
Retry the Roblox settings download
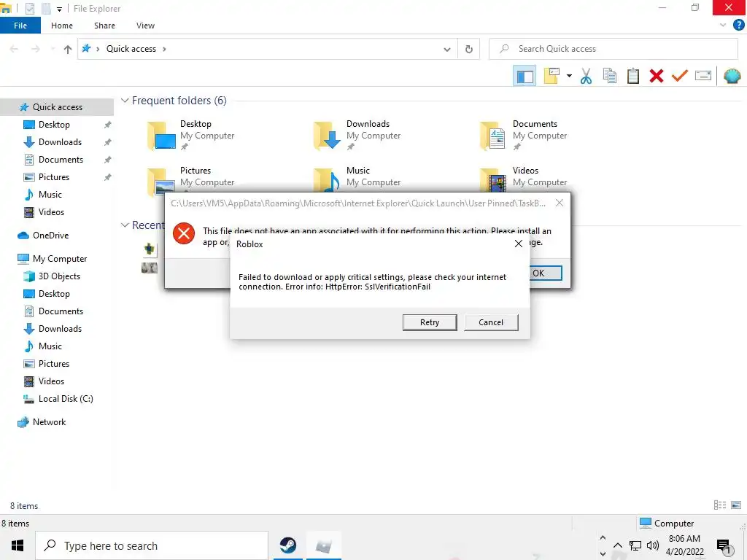pyautogui.click(x=429, y=322)
